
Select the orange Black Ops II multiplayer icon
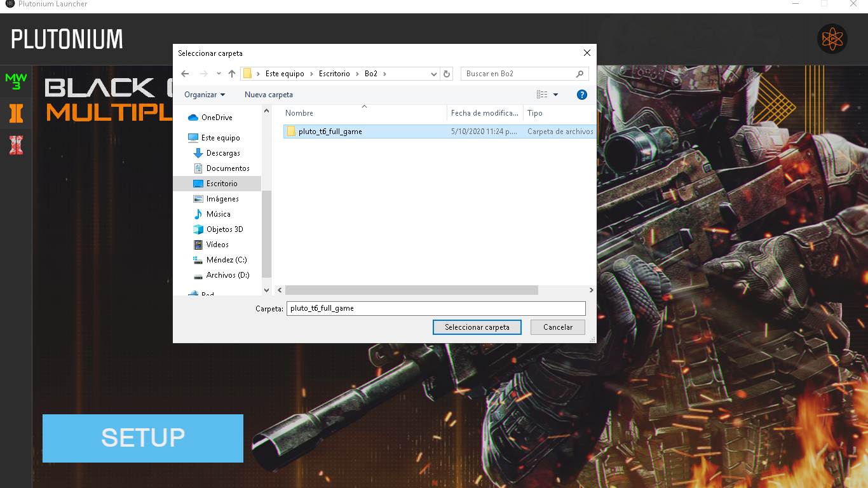tap(16, 114)
